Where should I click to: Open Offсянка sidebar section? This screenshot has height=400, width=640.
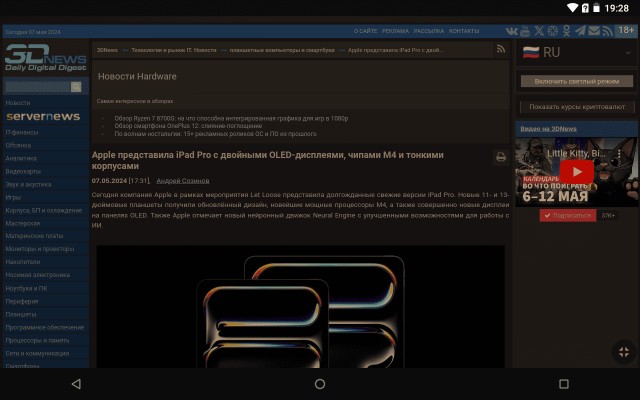pyautogui.click(x=18, y=145)
